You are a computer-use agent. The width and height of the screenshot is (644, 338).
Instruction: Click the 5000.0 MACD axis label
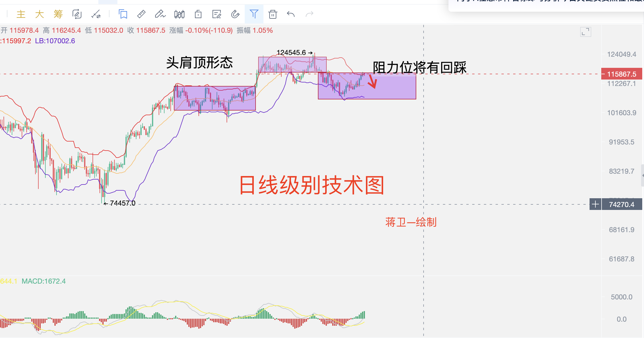point(622,297)
